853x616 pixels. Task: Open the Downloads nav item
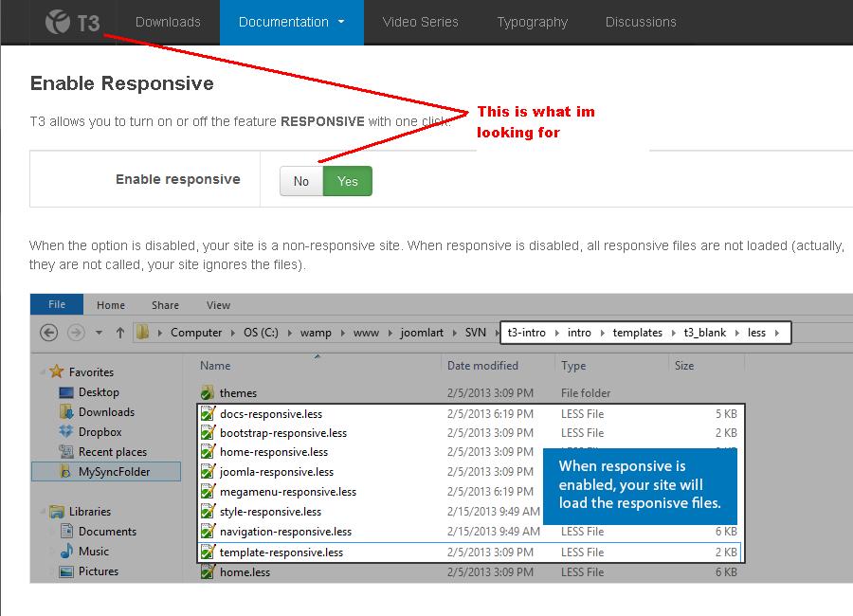[x=168, y=22]
